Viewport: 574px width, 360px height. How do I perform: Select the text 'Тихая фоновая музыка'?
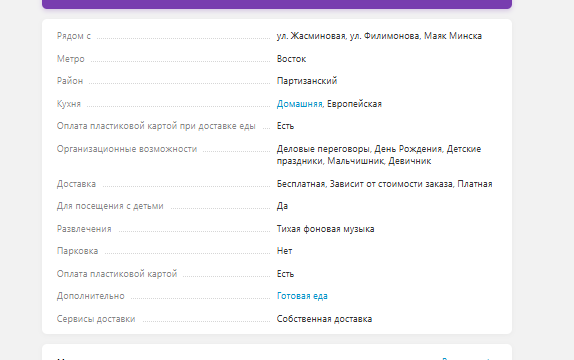(325, 229)
